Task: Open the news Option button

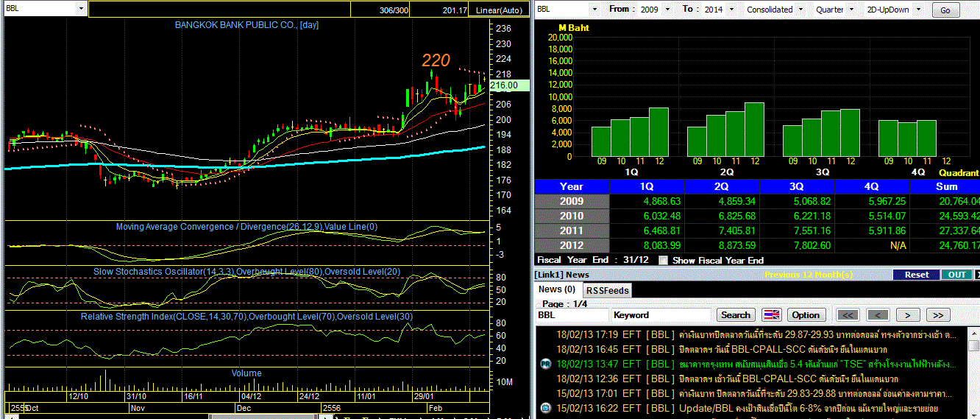Action: 806,314
